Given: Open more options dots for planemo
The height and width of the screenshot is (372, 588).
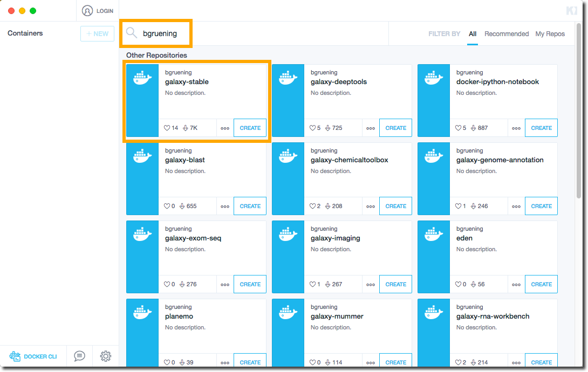Looking at the screenshot, I should [225, 363].
